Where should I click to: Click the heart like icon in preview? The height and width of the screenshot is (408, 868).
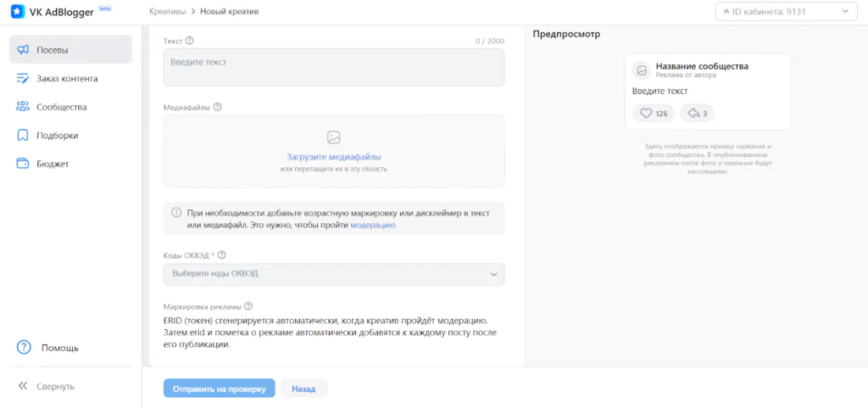click(646, 114)
